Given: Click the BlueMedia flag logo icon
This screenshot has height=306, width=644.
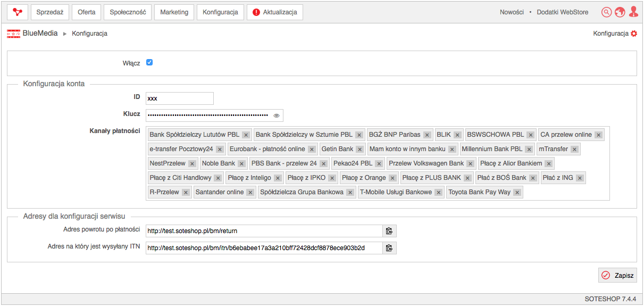Looking at the screenshot, I should pyautogui.click(x=13, y=34).
